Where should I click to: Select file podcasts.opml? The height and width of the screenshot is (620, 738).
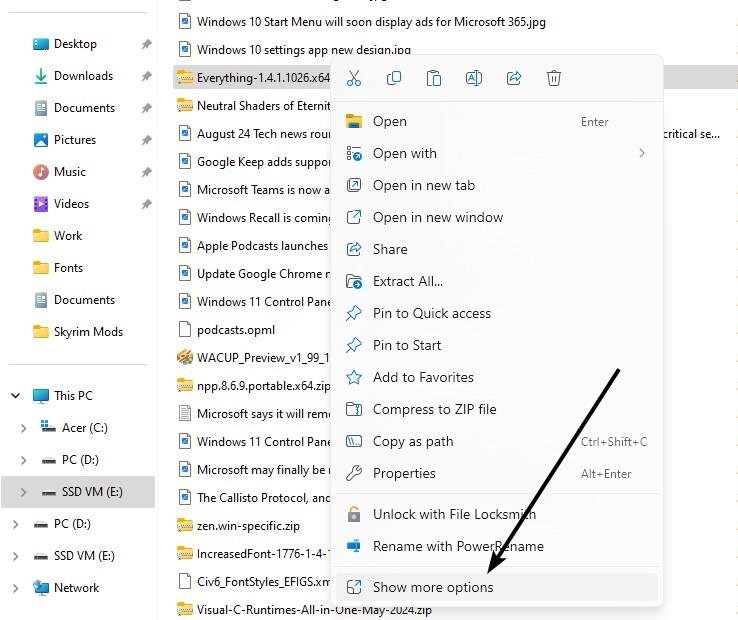[236, 330]
